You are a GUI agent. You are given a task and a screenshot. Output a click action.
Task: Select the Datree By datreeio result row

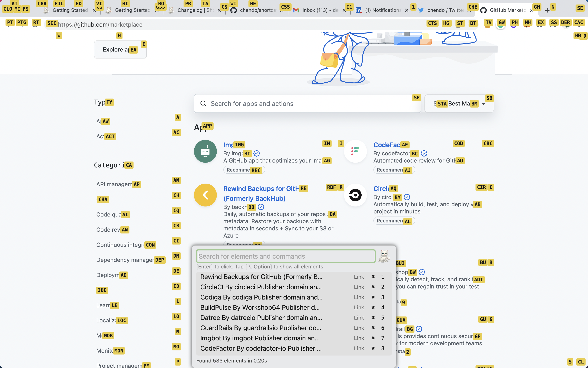click(294, 318)
